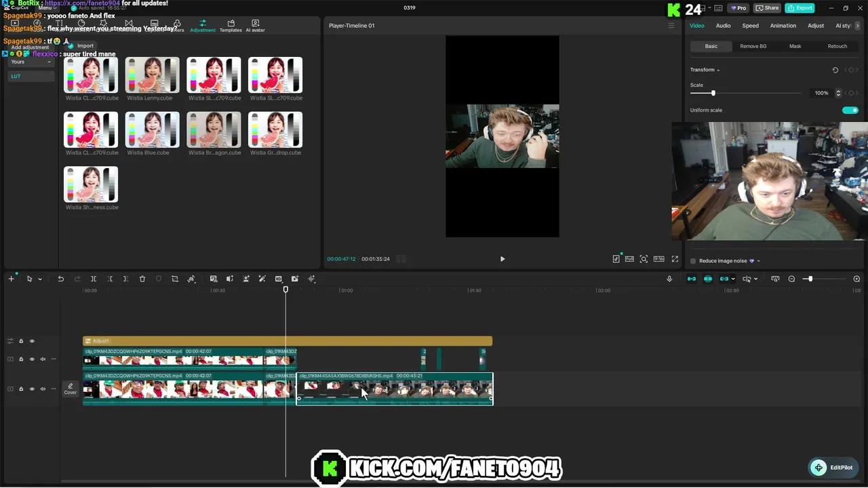Toggle main track magnet icon
The height and width of the screenshot is (488, 868).
[x=692, y=279]
